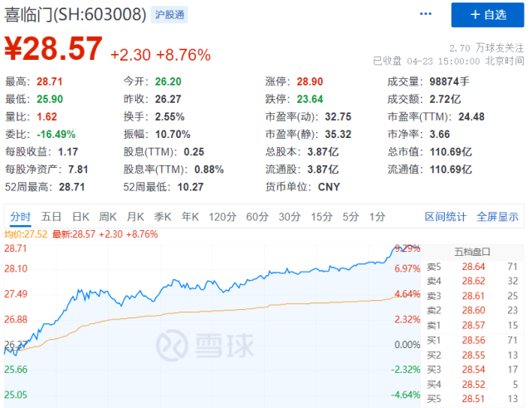Click the 市盈率(TTM) value 24.48
The width and height of the screenshot is (532, 408).
pyautogui.click(x=471, y=117)
